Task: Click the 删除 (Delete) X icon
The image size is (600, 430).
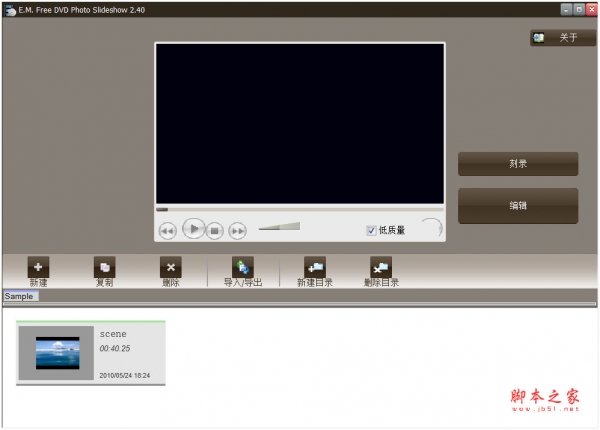Action: [x=171, y=267]
